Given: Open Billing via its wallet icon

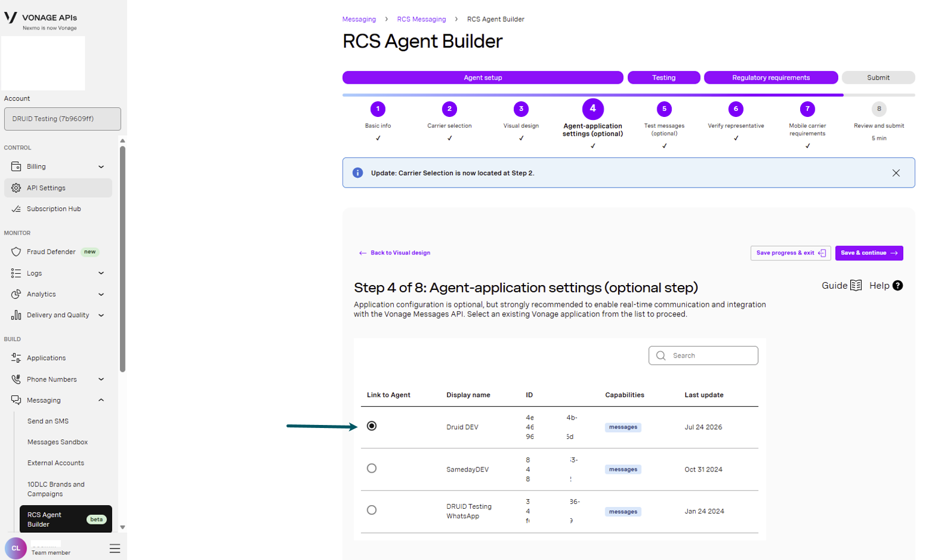Looking at the screenshot, I should click(16, 166).
